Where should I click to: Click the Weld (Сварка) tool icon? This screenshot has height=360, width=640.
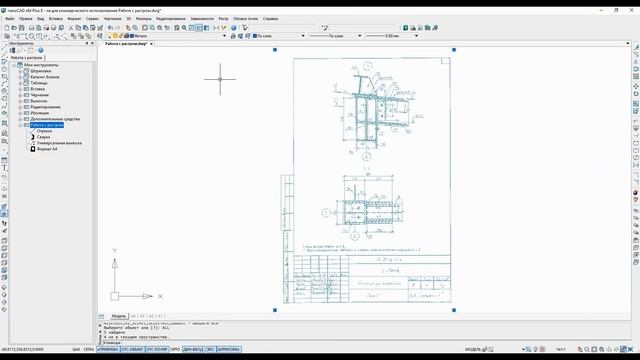click(33, 137)
